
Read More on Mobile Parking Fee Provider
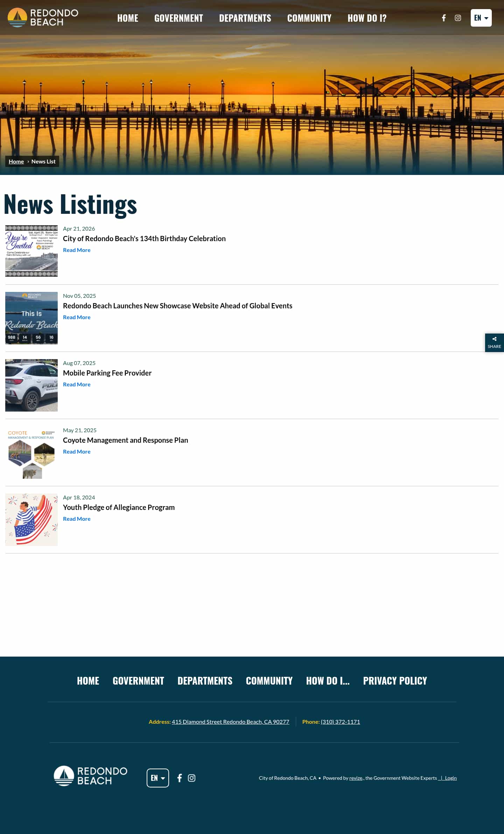77,384
